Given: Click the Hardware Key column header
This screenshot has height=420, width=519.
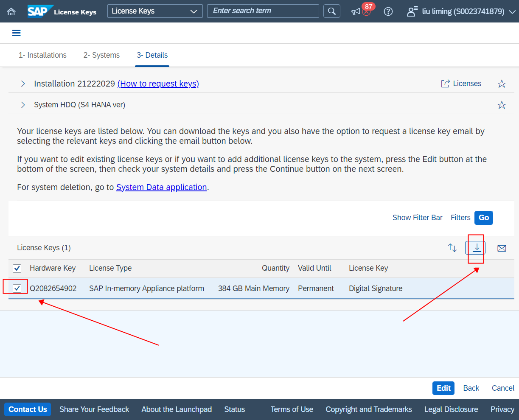Looking at the screenshot, I should [x=53, y=268].
